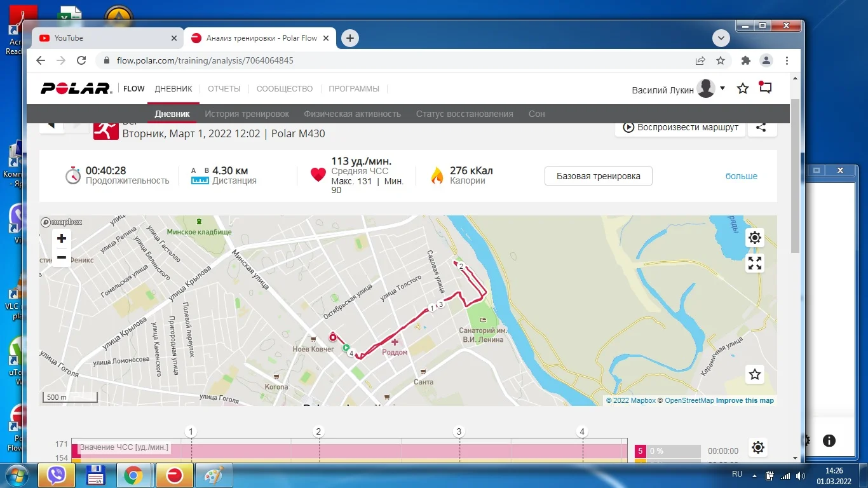Open the favorites star in the Polar header
Viewport: 868px width, 488px height.
(743, 89)
